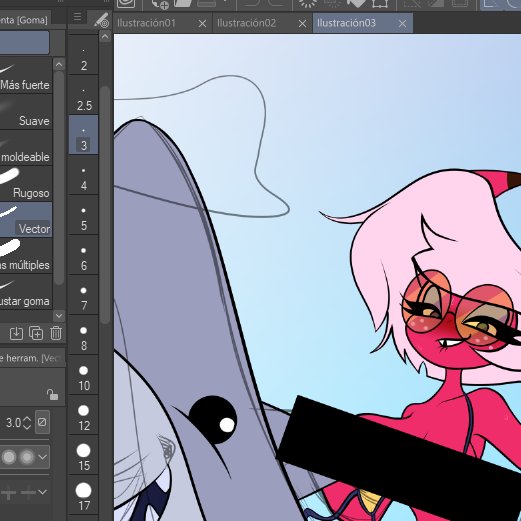The width and height of the screenshot is (521, 521).
Task: Select the Más fuerte eraser
Action: tap(26, 76)
